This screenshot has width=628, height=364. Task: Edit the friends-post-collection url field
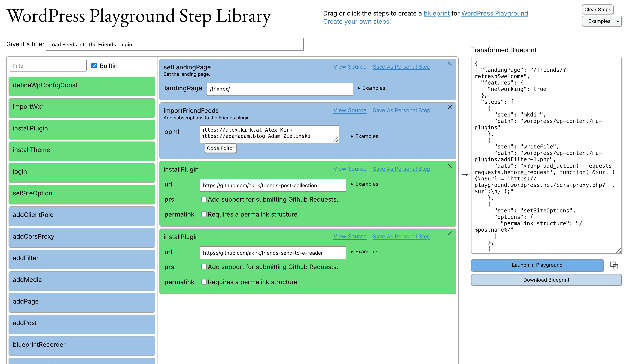point(273,185)
